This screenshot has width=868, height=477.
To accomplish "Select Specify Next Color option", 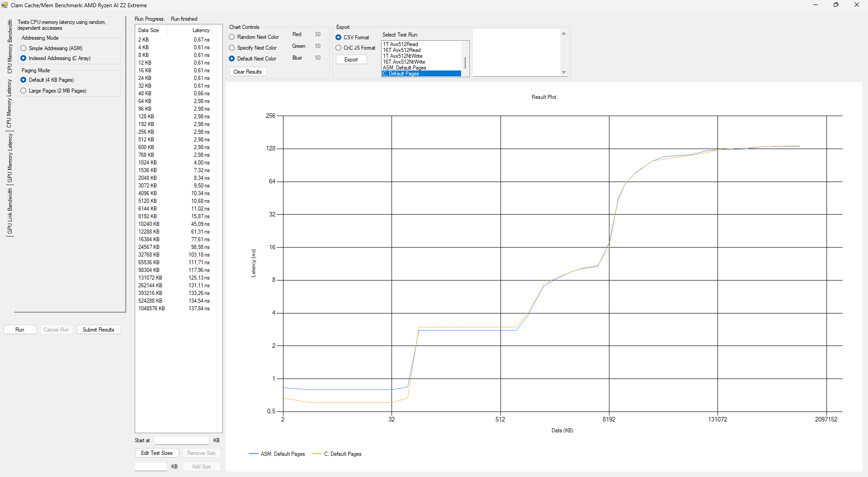I will (x=232, y=48).
